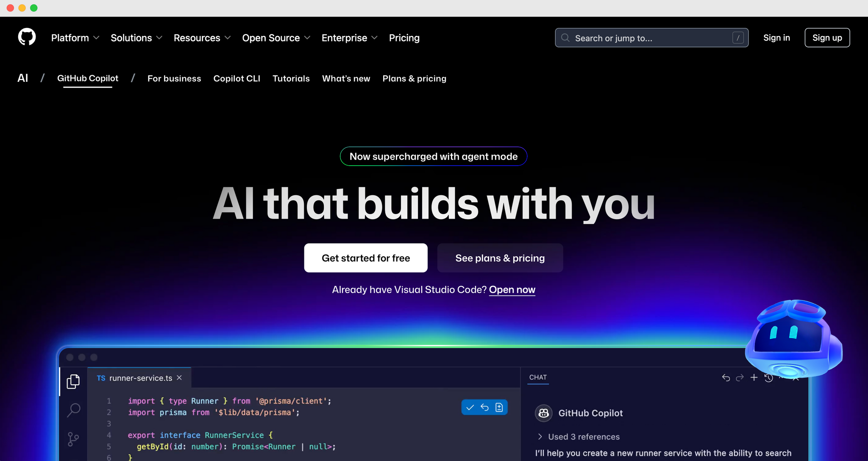Open the What's new tab
The height and width of the screenshot is (461, 868).
pos(346,78)
